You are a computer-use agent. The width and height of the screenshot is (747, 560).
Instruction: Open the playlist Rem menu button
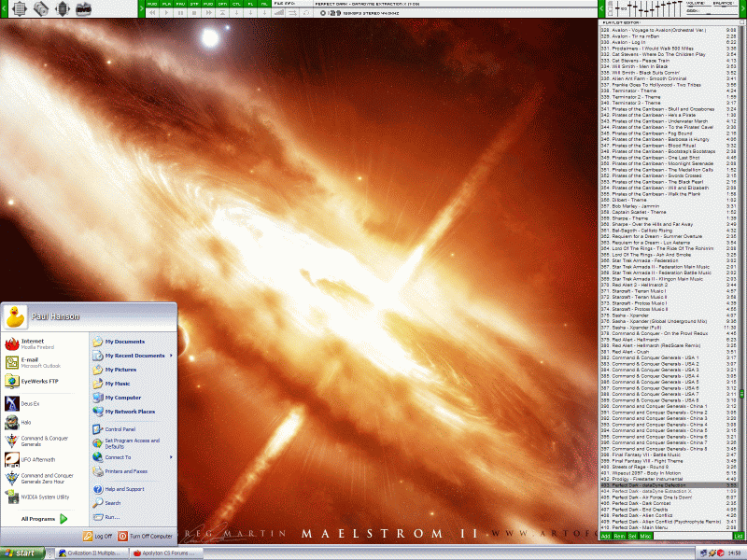pyautogui.click(x=619, y=536)
